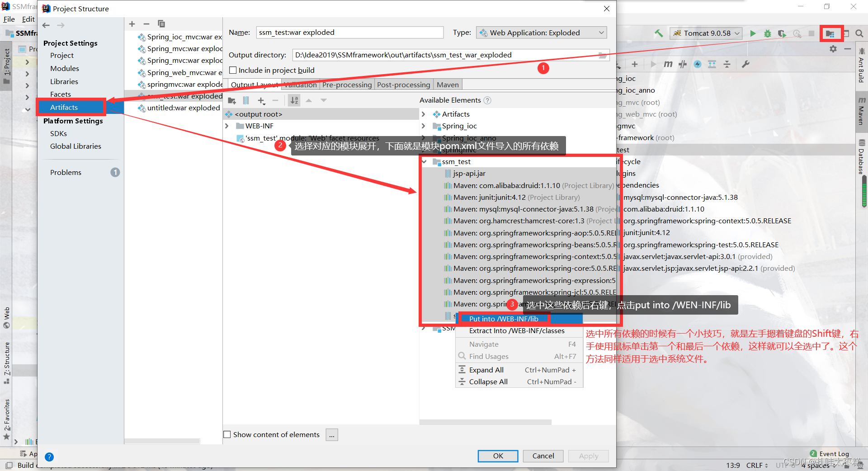
Task: Toggle Include in project build checkbox
Action: (x=233, y=70)
